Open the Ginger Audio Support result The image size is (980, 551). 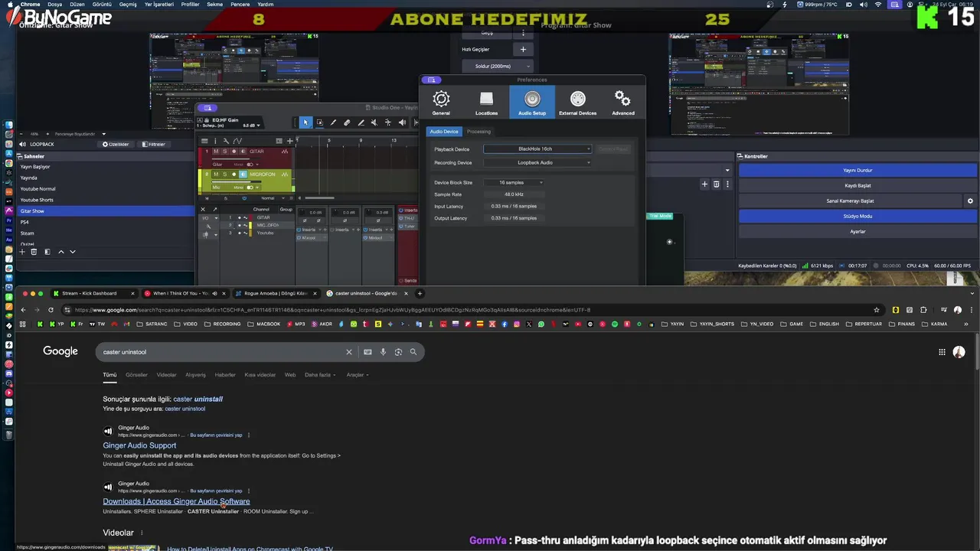pos(139,445)
